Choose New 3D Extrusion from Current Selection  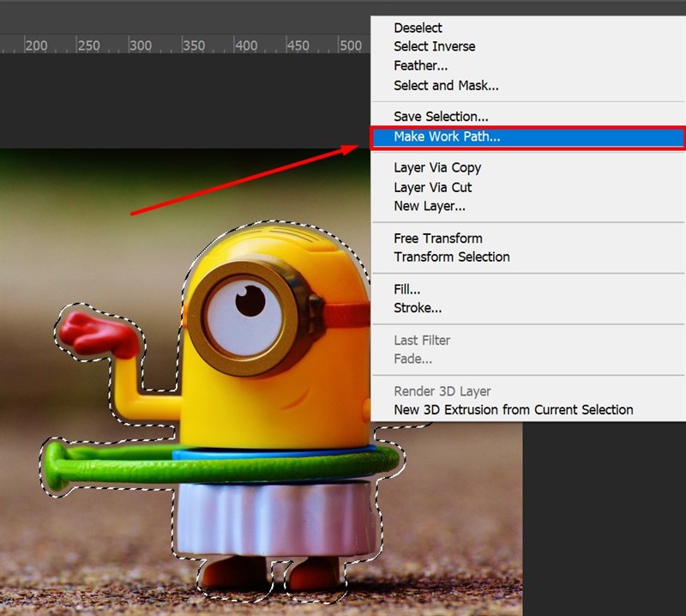coord(513,410)
